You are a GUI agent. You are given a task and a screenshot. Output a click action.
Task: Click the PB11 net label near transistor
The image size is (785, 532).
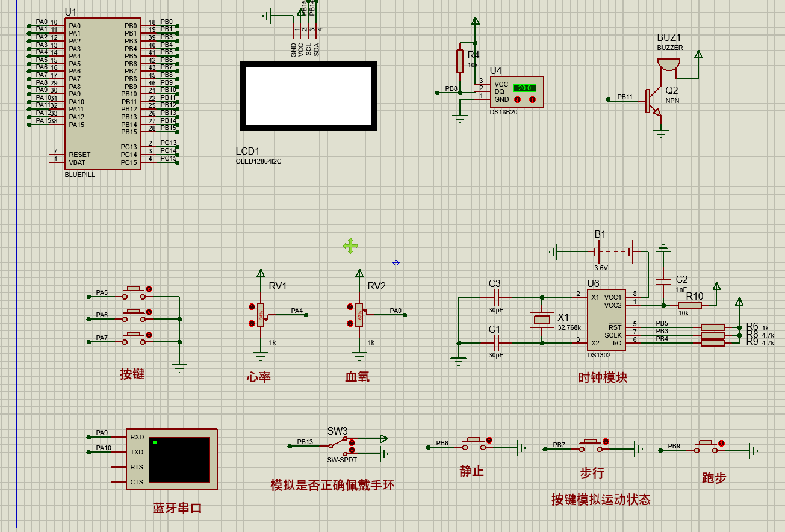625,96
